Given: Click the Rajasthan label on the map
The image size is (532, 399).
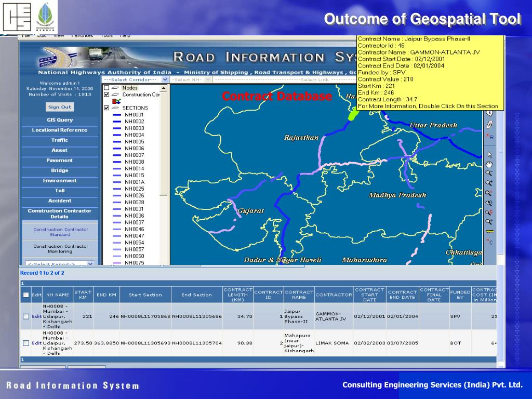Looking at the screenshot, I should pos(301,137).
